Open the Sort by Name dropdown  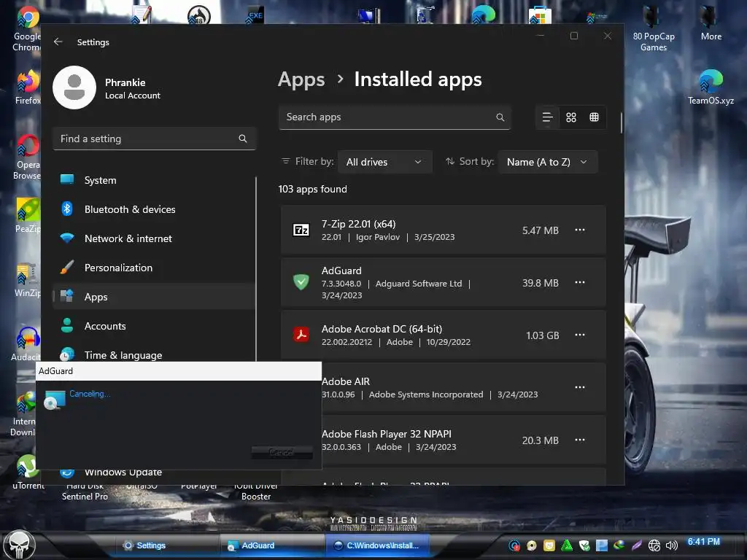pos(547,162)
